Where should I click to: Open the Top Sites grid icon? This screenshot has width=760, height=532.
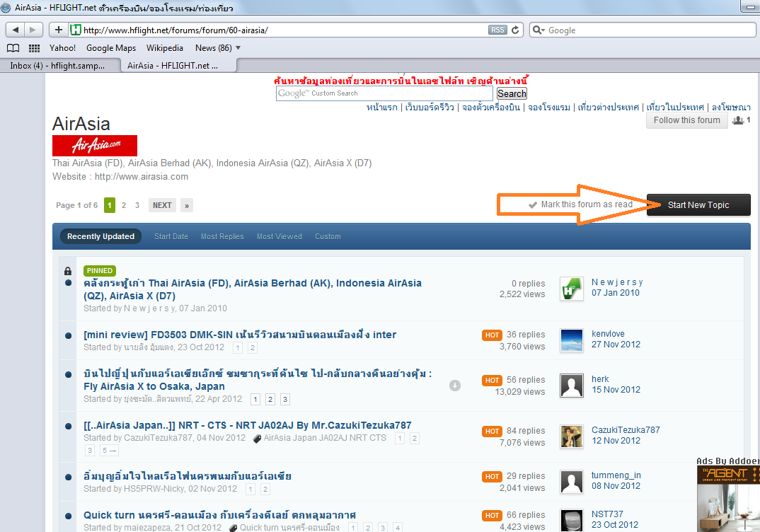point(34,48)
